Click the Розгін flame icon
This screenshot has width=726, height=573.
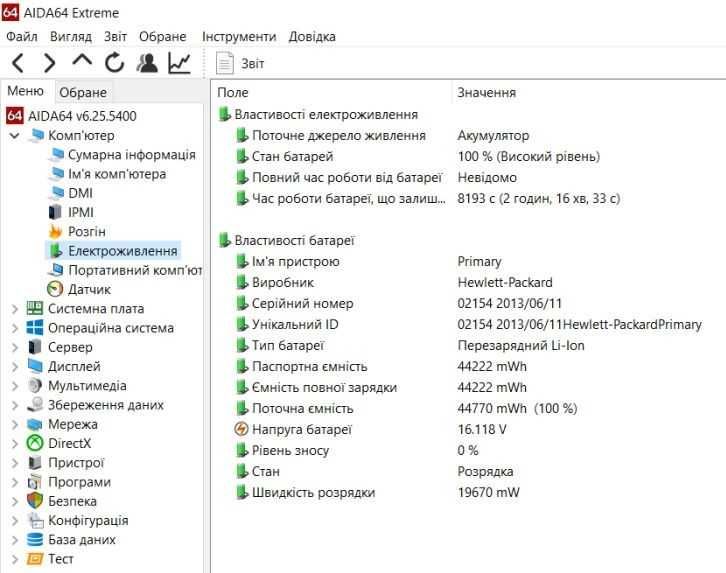tap(56, 231)
